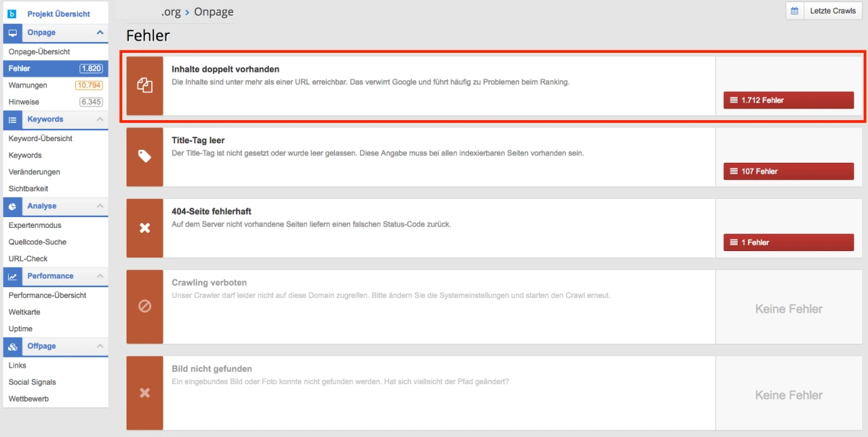Click the Bild nicht gefunden X icon
The height and width of the screenshot is (437, 868).
pos(145,393)
